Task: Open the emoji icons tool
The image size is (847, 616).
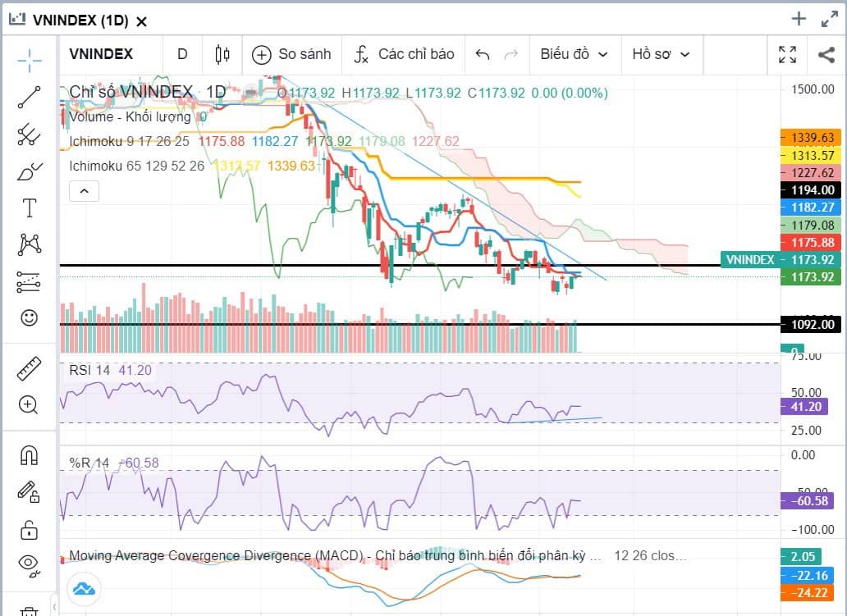Action: pyautogui.click(x=30, y=317)
